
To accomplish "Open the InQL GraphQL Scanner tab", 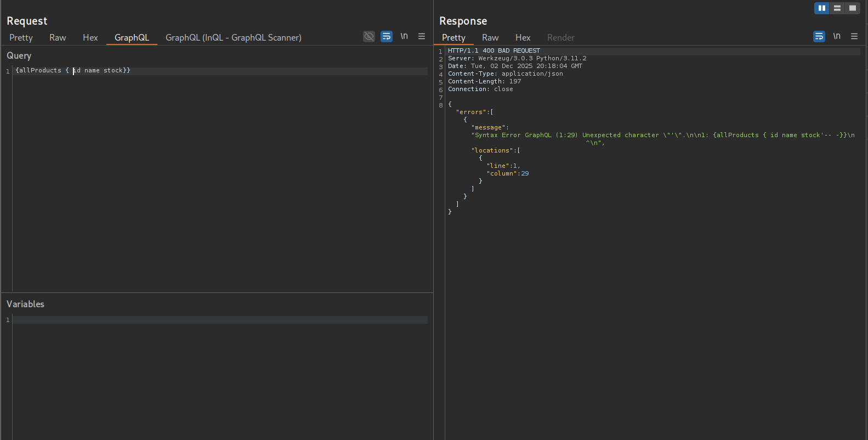I will coord(233,37).
